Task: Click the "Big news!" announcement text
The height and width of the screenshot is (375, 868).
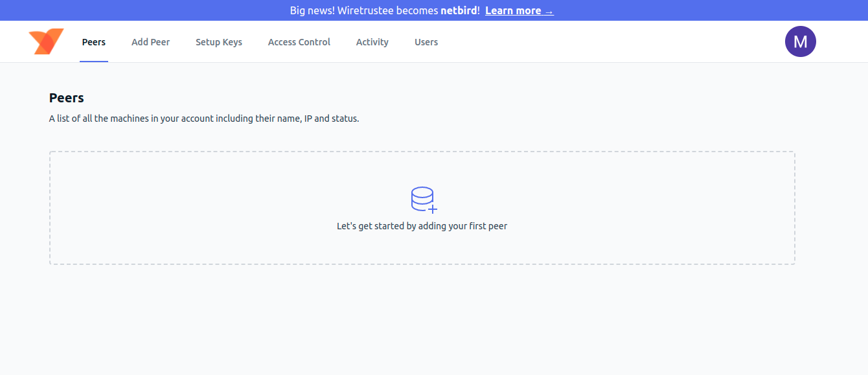Action: click(312, 11)
